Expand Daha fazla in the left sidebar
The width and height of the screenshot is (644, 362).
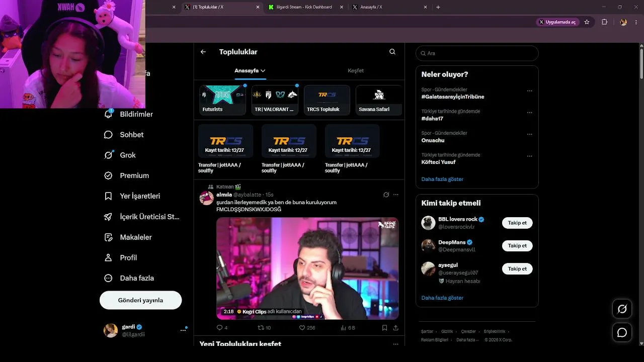[x=129, y=278]
